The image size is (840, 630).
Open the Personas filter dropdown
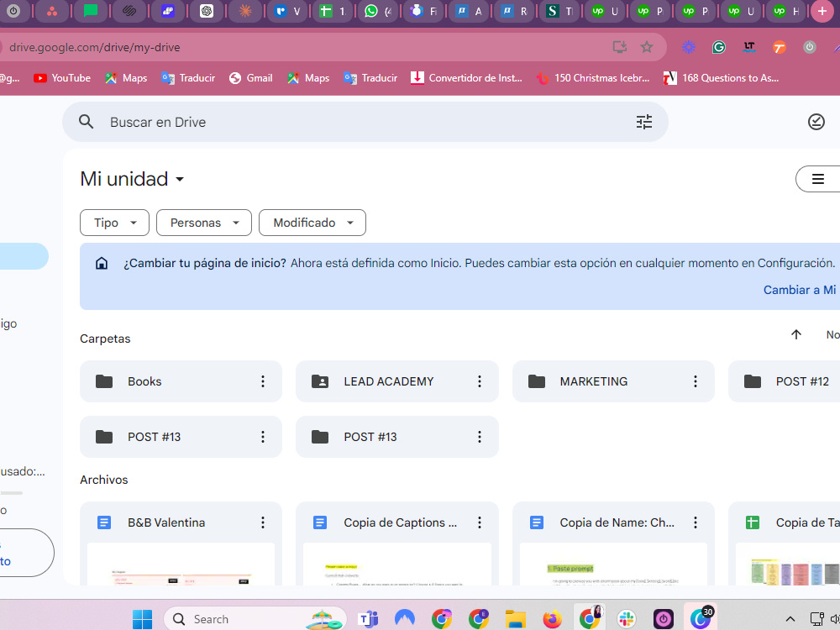[203, 223]
